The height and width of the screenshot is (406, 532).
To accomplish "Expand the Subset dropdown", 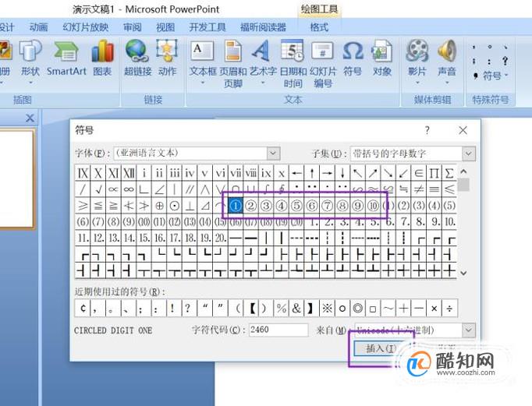I will [x=469, y=154].
